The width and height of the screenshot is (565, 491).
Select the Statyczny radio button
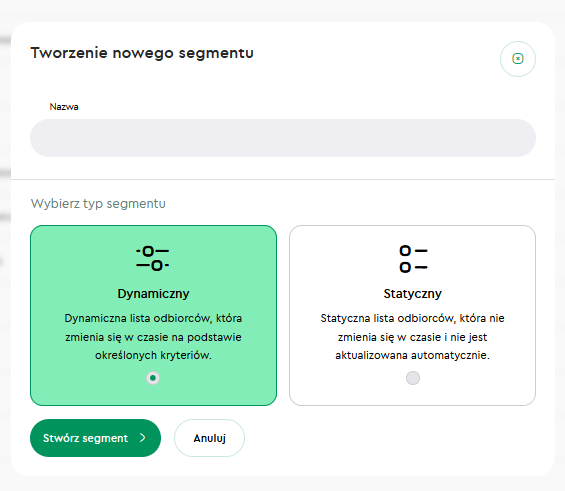tap(413, 378)
